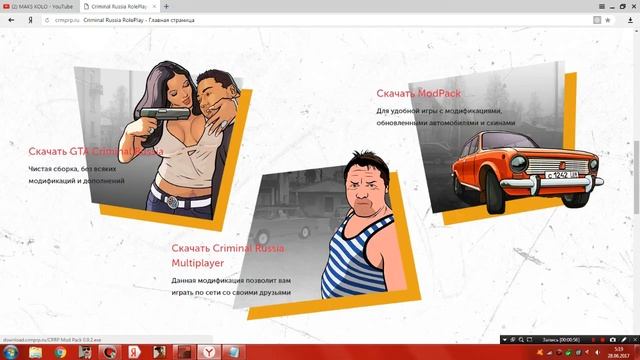640x360 pixels.
Task: Go back with the browser back arrow
Action: 11,20
